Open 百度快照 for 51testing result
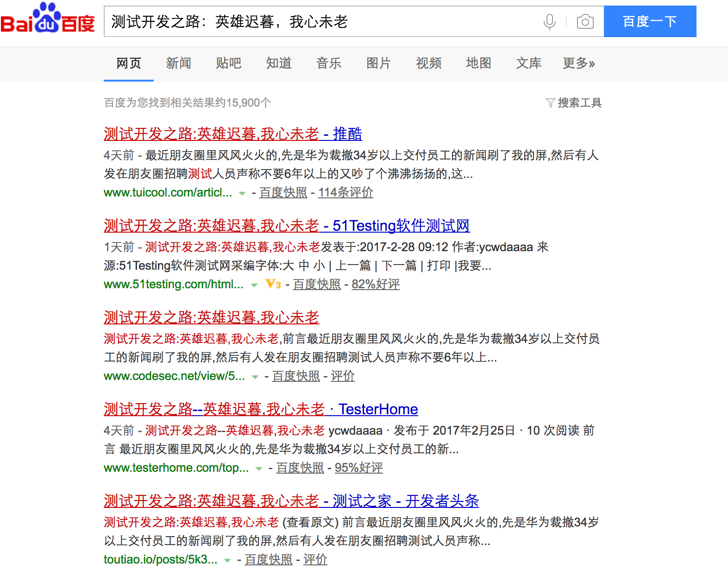Screen dimensions: 728x570 click(x=317, y=284)
